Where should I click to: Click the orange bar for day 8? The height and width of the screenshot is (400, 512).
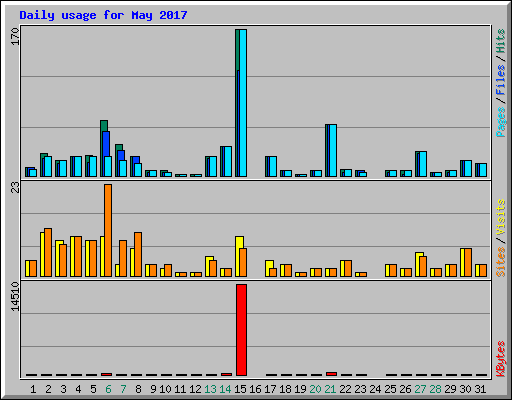coord(138,254)
